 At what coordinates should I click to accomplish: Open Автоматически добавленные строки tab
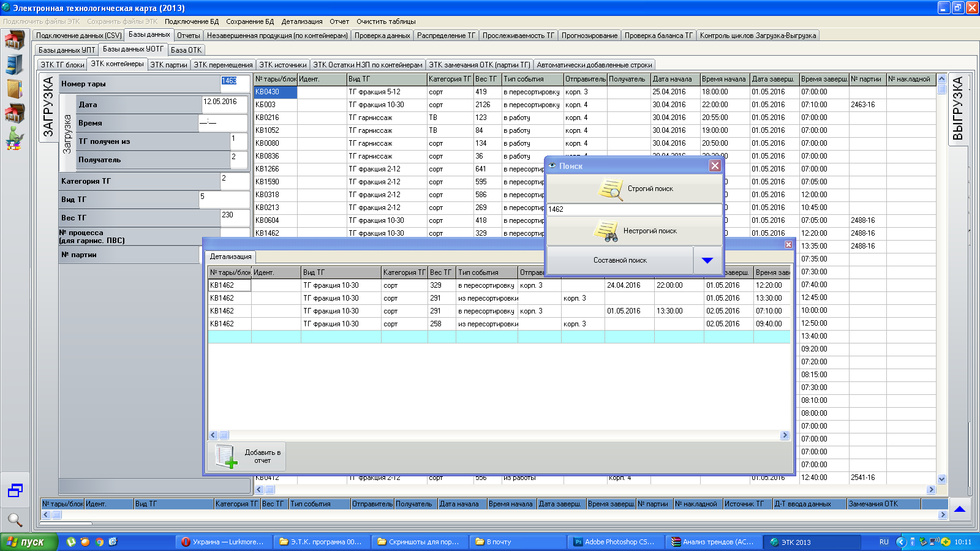pos(594,65)
